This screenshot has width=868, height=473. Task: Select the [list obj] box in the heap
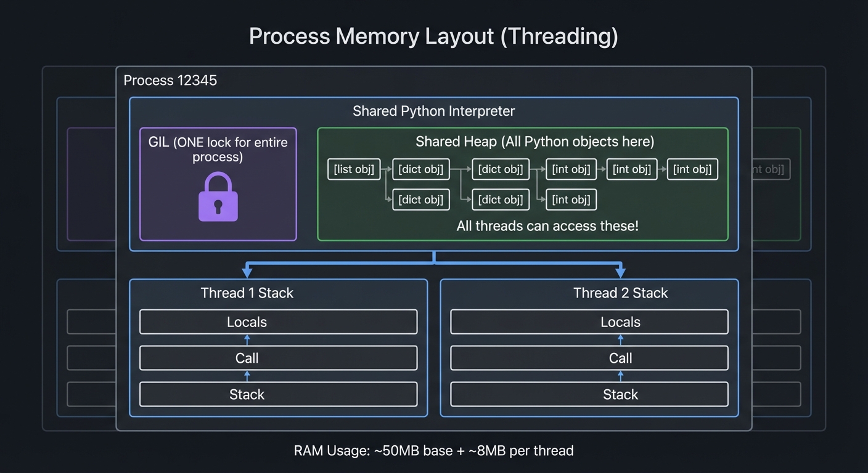tap(353, 169)
